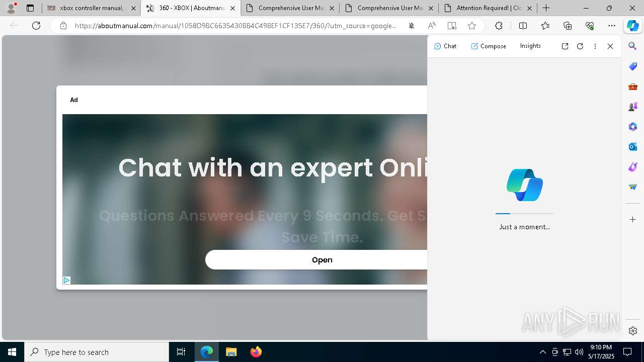The width and height of the screenshot is (644, 362).
Task: Open the Insights tab
Action: (x=530, y=46)
